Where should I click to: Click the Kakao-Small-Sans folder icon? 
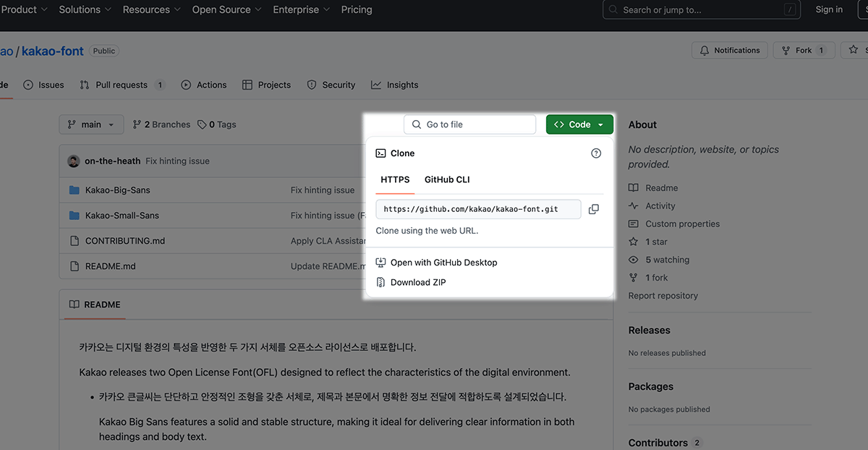pyautogui.click(x=74, y=216)
